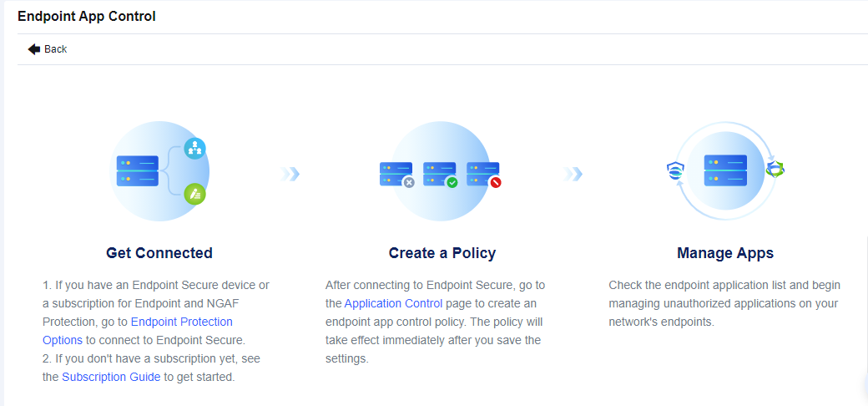Click the Back arrow icon

pos(34,49)
